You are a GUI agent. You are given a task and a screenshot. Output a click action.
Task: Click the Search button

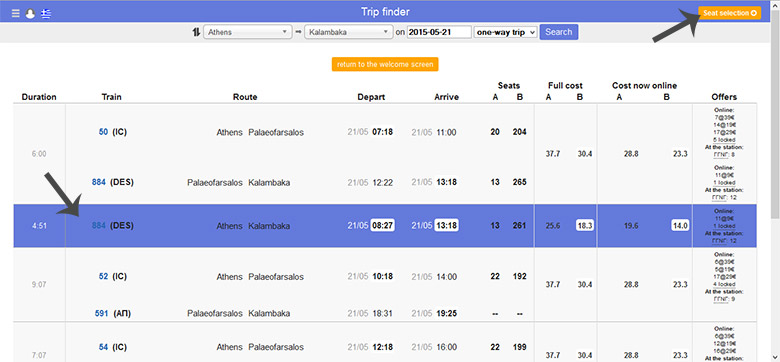(x=559, y=32)
